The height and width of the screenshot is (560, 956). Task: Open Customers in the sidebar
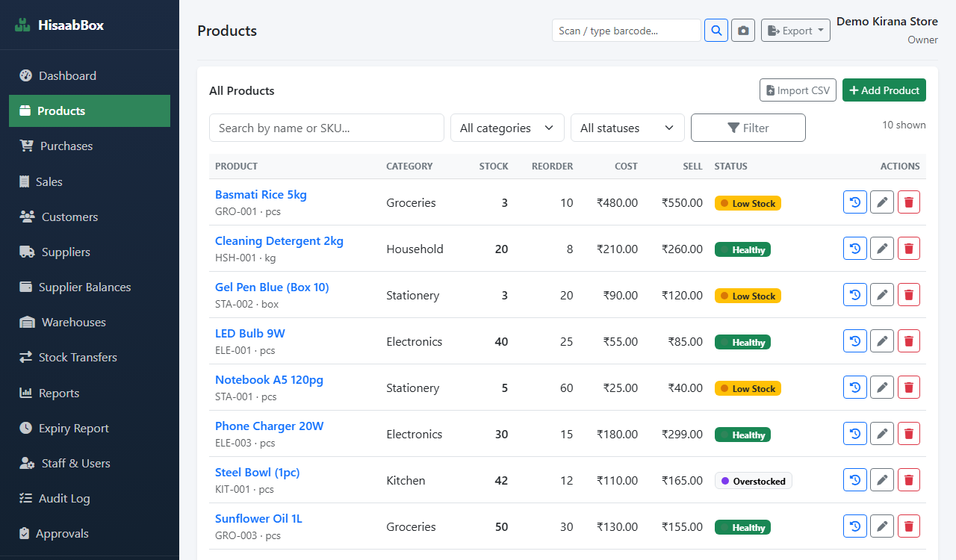tap(90, 217)
